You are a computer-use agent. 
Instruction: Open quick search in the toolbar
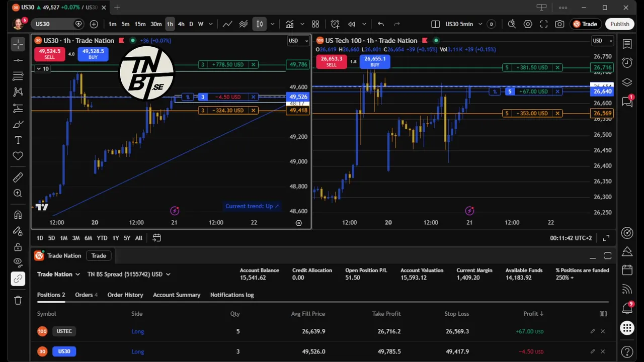[512, 24]
